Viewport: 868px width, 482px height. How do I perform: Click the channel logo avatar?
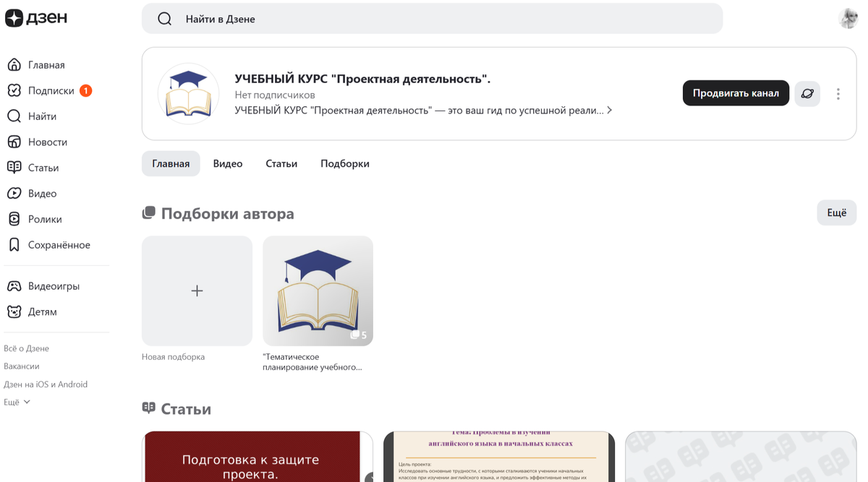[x=188, y=94]
